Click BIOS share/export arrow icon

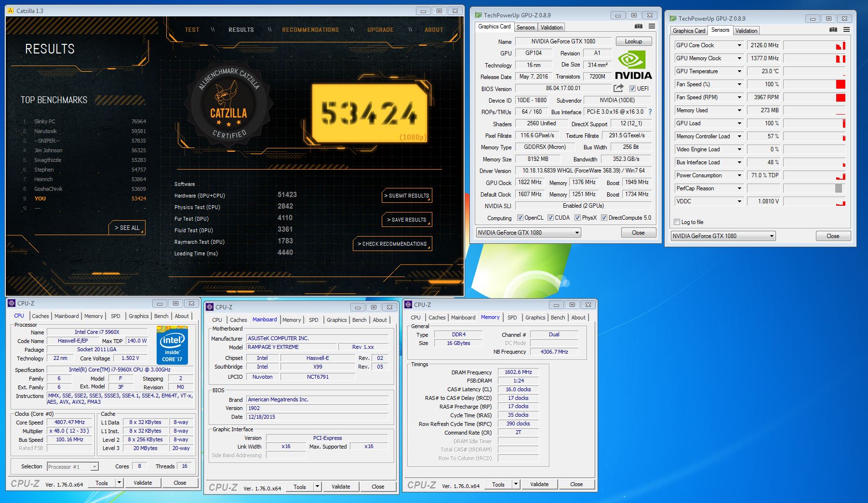pyautogui.click(x=618, y=88)
